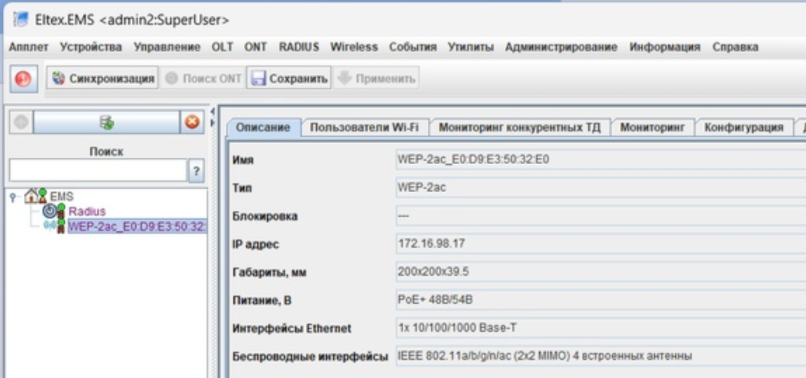This screenshot has width=806, height=378.
Task: Click the Интерфейсы Ethernet field value
Action: point(600,328)
